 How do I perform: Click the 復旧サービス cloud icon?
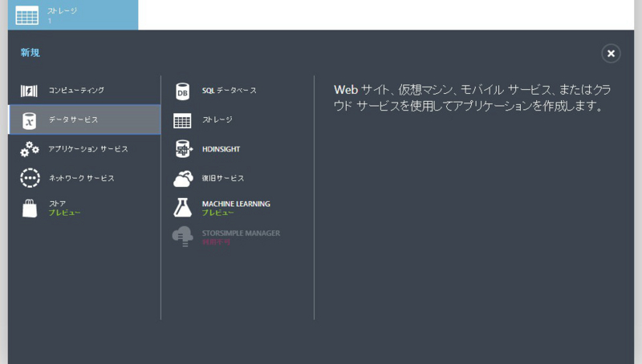[183, 179]
